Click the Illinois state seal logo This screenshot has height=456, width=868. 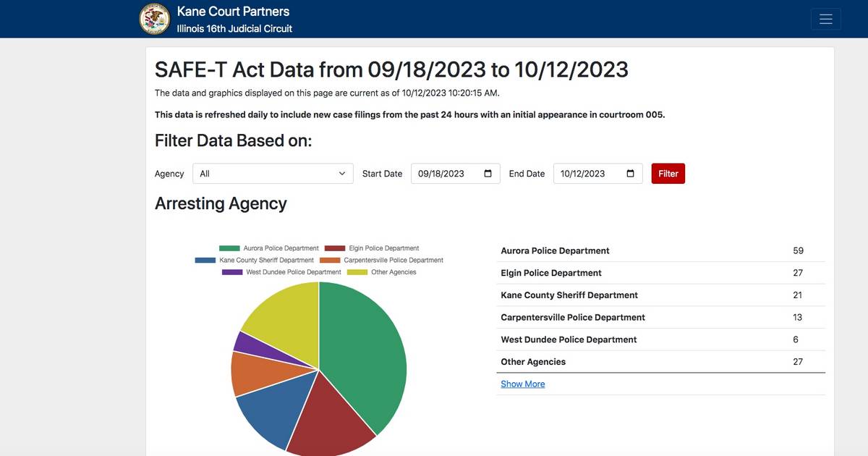coord(155,19)
